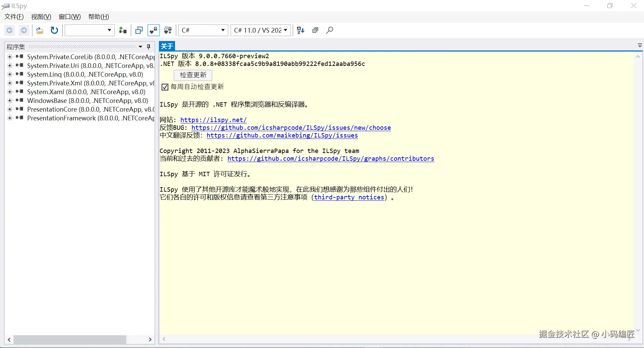Open the C# 11.0 / VS 2022 version dropdown
Screen dimensions: 644x348
[x=261, y=30]
